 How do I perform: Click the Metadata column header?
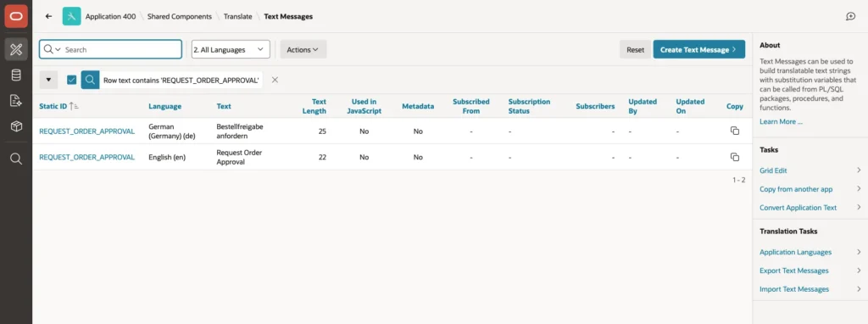click(x=418, y=106)
